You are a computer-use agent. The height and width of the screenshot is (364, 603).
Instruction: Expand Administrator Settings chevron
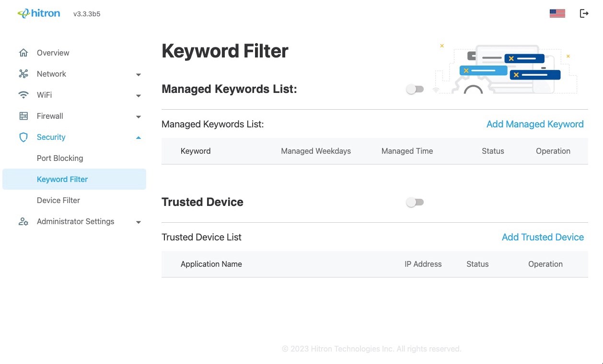point(139,222)
